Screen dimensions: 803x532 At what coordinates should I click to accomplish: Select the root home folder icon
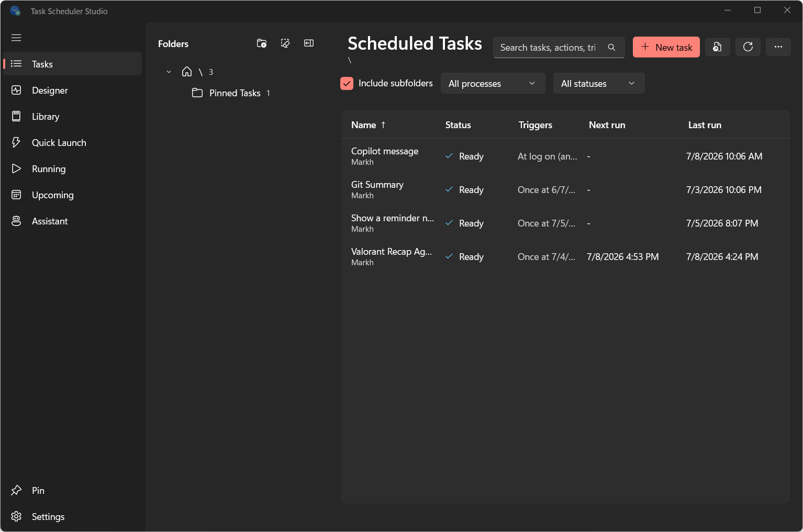coord(187,72)
